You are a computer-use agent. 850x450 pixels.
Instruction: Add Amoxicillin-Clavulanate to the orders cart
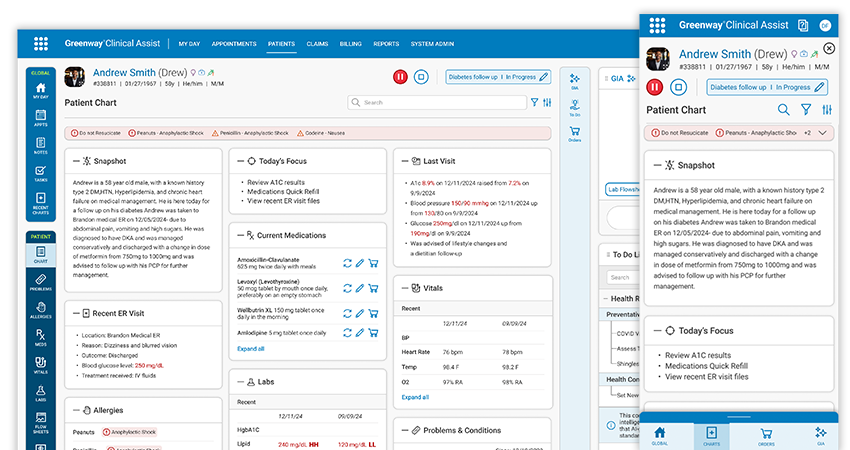tap(374, 263)
